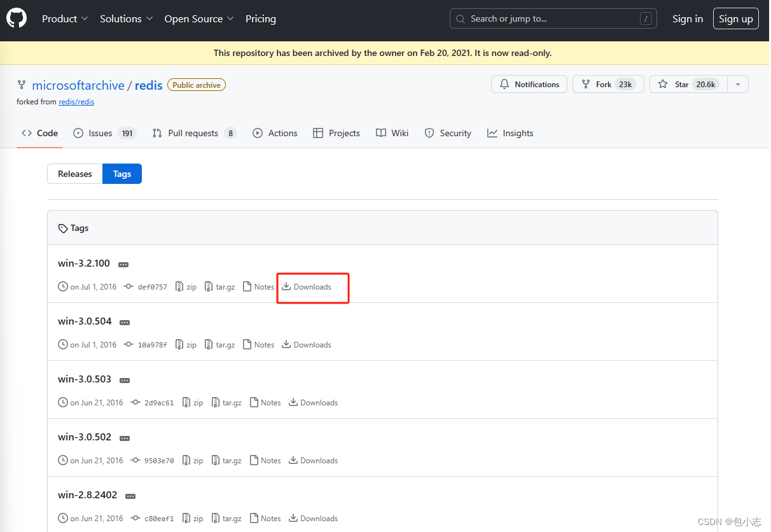Screen dimensions: 771x532
Task: Open the dropdown arrow beside Star
Action: (738, 85)
